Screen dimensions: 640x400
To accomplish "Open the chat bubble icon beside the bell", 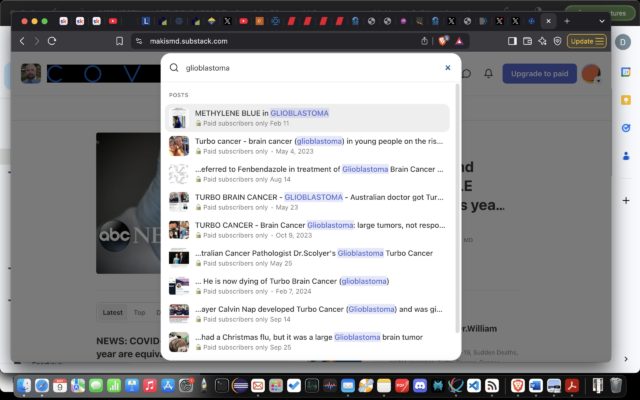I will pyautogui.click(x=467, y=73).
